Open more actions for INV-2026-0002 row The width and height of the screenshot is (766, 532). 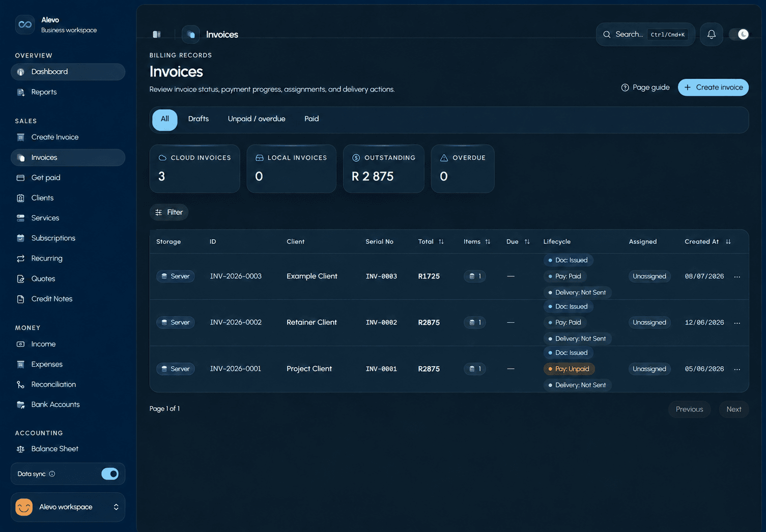pyautogui.click(x=737, y=323)
